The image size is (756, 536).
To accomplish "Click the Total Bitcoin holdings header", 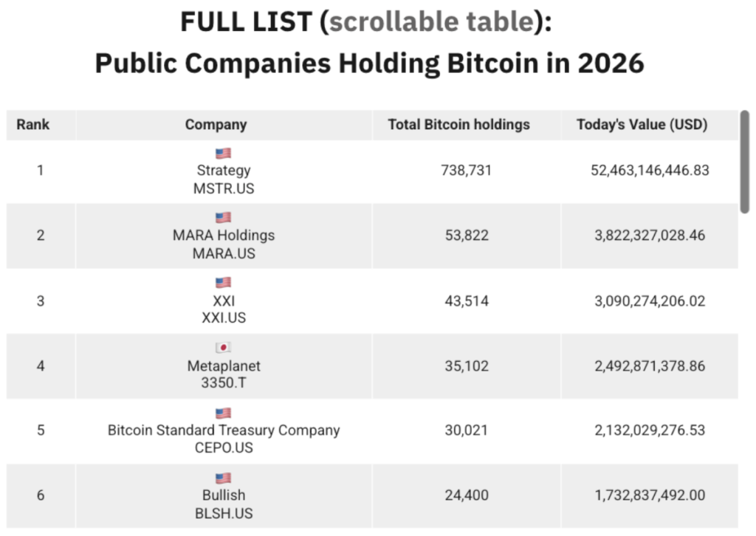I will [458, 125].
